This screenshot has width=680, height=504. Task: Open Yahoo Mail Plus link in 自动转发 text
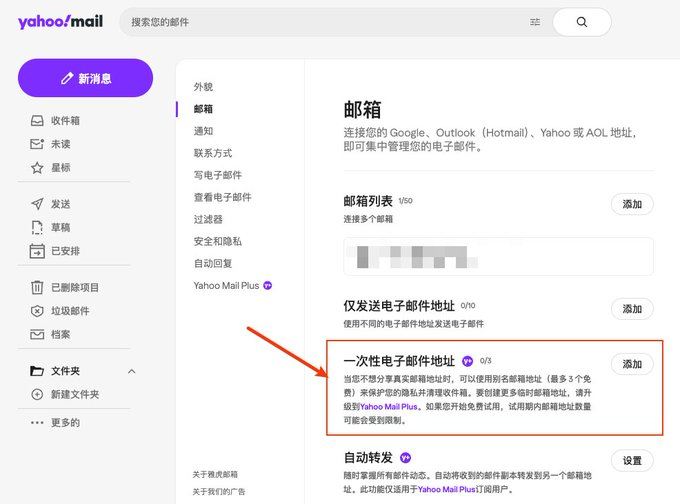[447, 489]
